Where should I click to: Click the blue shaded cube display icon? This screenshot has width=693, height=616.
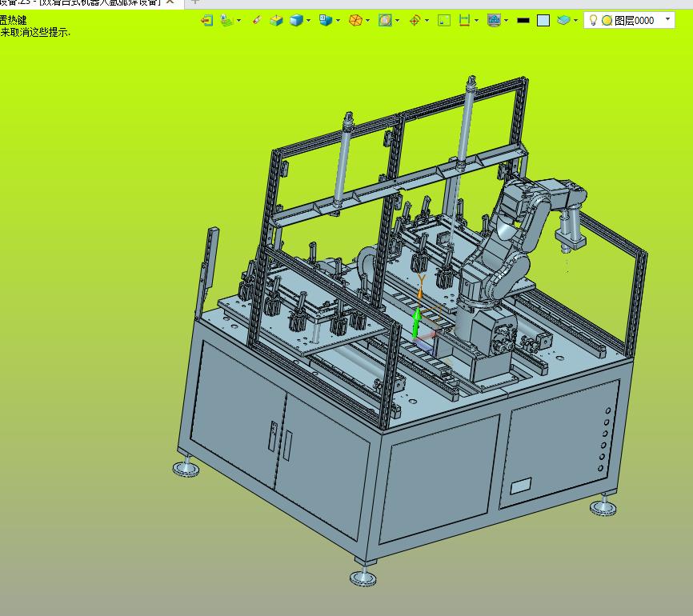pyautogui.click(x=296, y=20)
